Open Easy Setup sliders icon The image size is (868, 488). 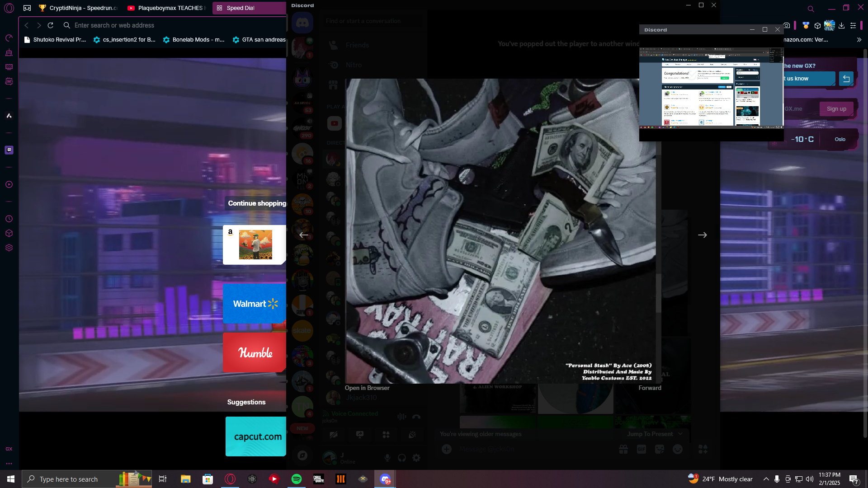[853, 26]
